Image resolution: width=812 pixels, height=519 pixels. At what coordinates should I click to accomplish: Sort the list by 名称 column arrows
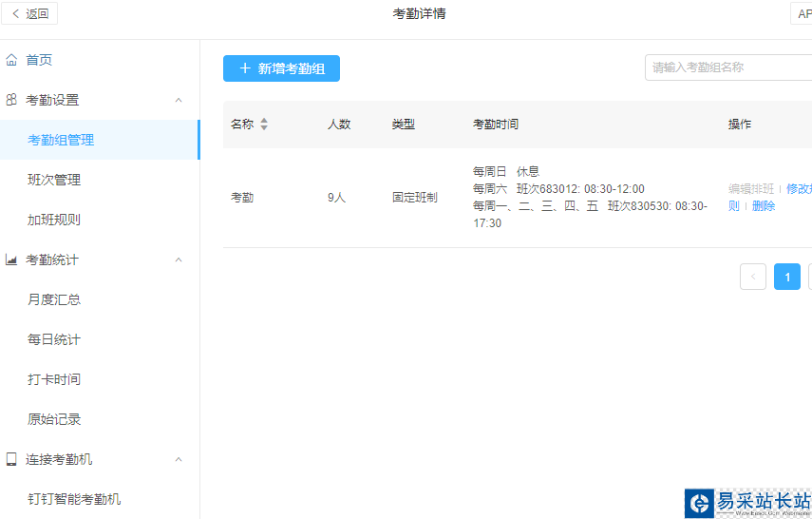pyautogui.click(x=264, y=125)
